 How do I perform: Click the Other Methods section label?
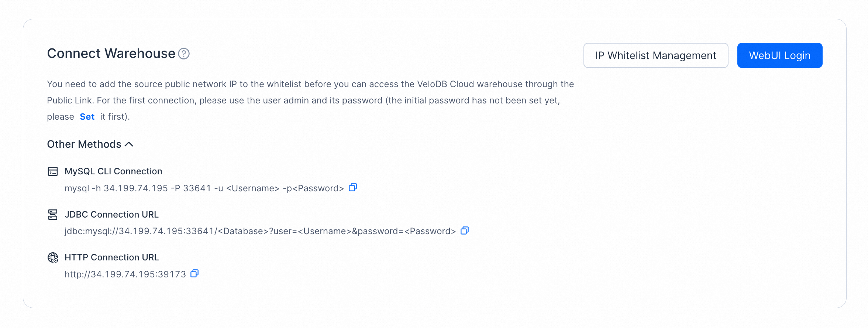[84, 144]
